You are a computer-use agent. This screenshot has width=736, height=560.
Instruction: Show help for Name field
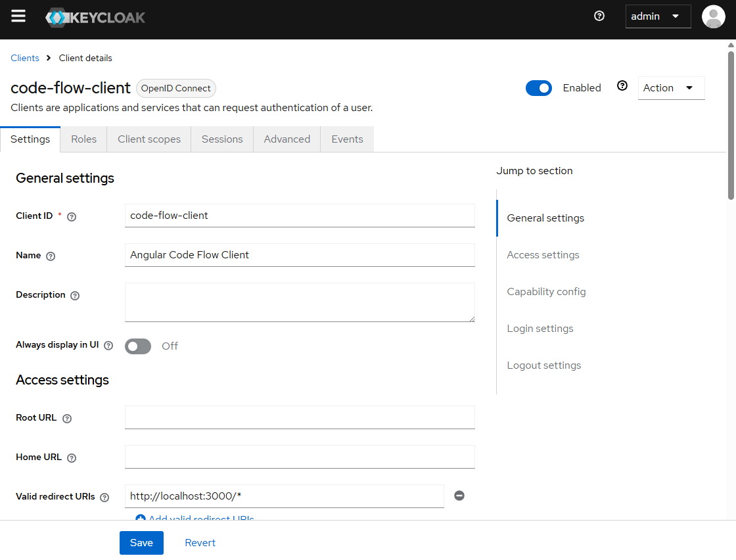[51, 256]
